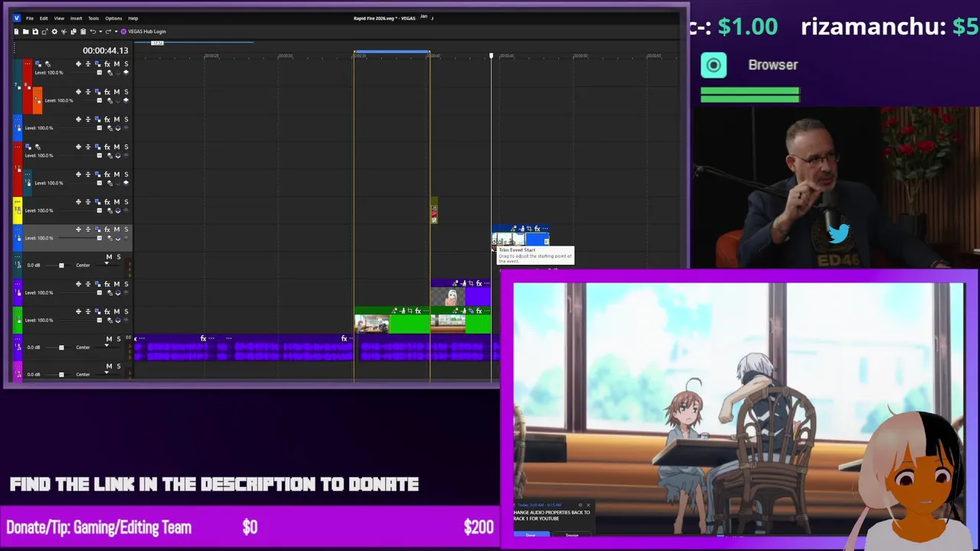Open the Help menu
Screen dimensions: 980x551
(133, 18)
